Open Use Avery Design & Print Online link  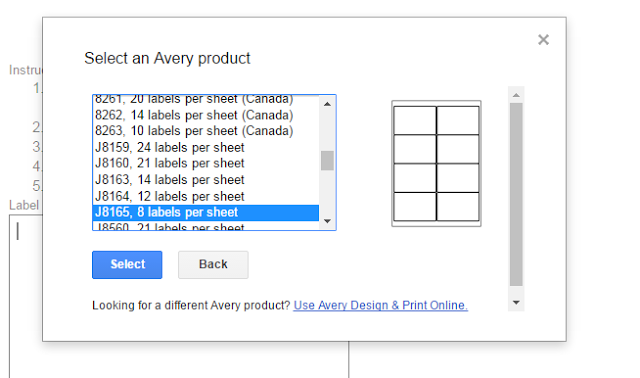click(x=380, y=305)
